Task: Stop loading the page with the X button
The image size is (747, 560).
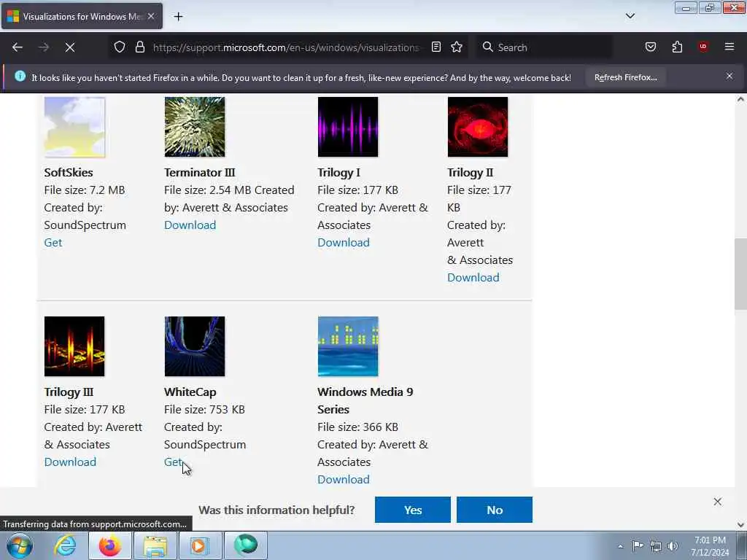Action: pos(69,47)
